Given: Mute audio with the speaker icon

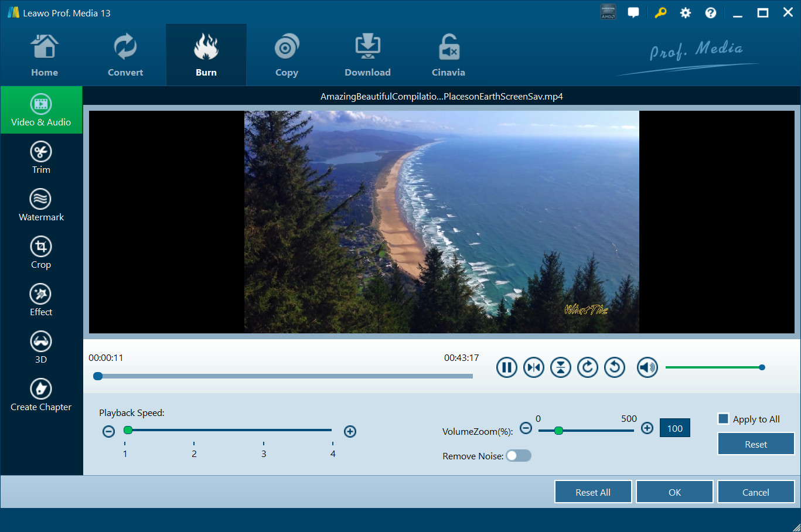Looking at the screenshot, I should click(x=647, y=367).
